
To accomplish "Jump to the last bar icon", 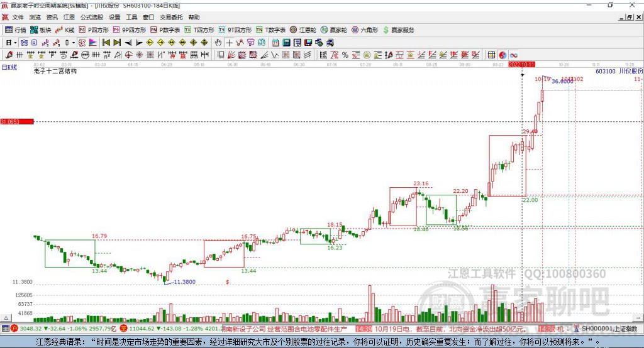I will pyautogui.click(x=117, y=43).
